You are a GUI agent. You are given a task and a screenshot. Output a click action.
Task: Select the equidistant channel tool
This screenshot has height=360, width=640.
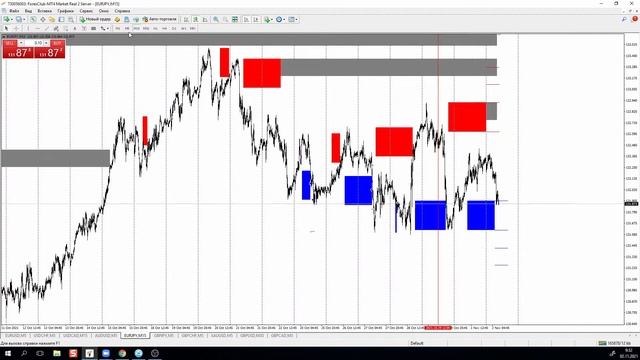point(56,28)
